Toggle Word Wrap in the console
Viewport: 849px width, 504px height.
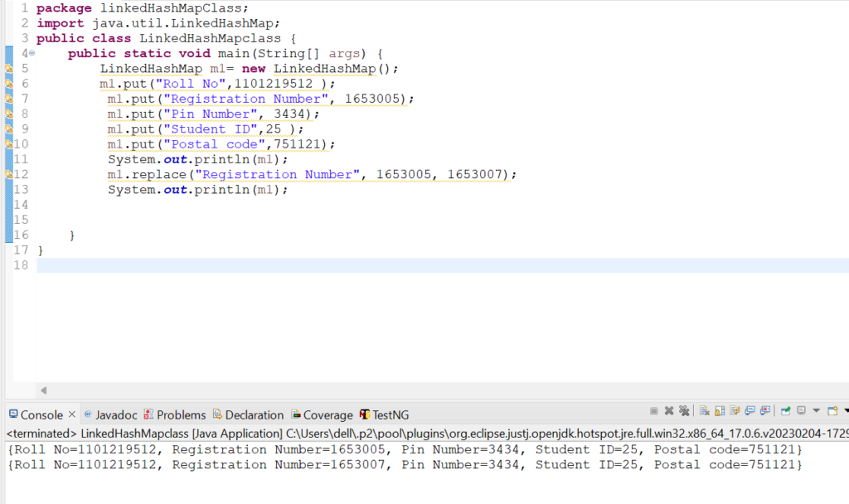pyautogui.click(x=735, y=411)
